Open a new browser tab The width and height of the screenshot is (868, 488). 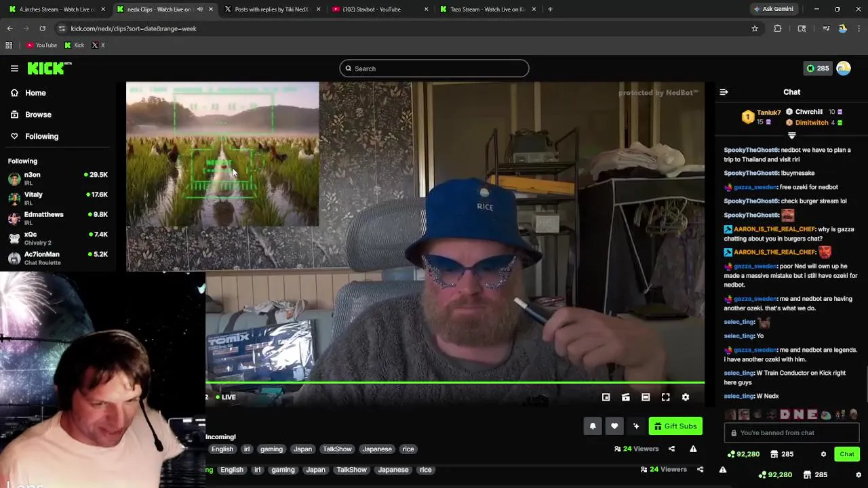[x=550, y=9]
